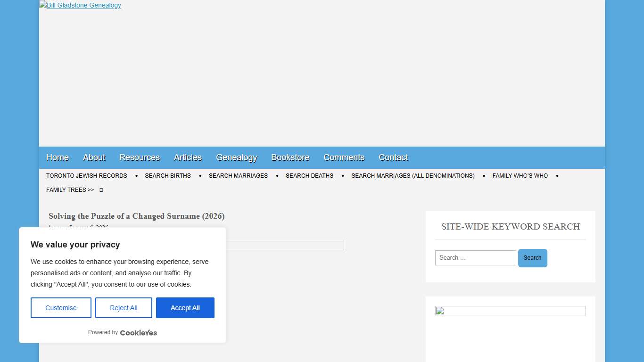Open the Changed Surname article title
Screen dimensions: 644x362
(x=136, y=216)
